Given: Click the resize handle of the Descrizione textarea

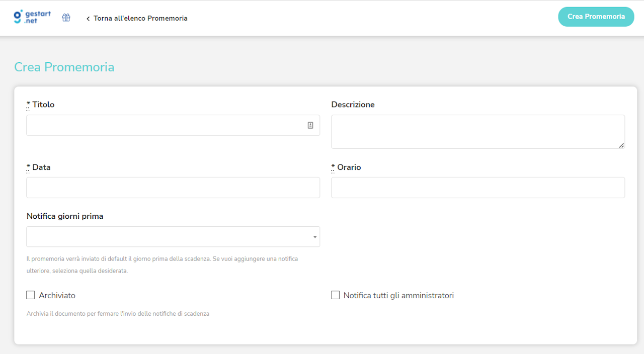Looking at the screenshot, I should [x=621, y=147].
